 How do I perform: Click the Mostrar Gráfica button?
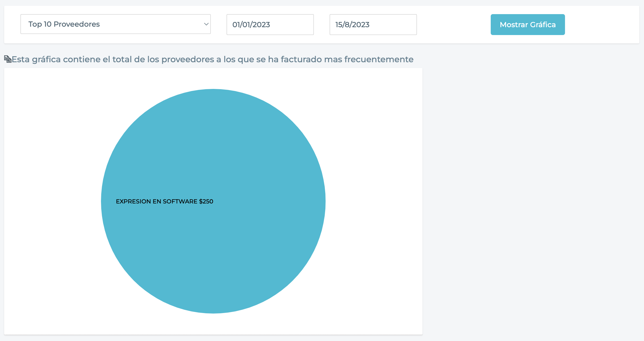click(x=528, y=25)
